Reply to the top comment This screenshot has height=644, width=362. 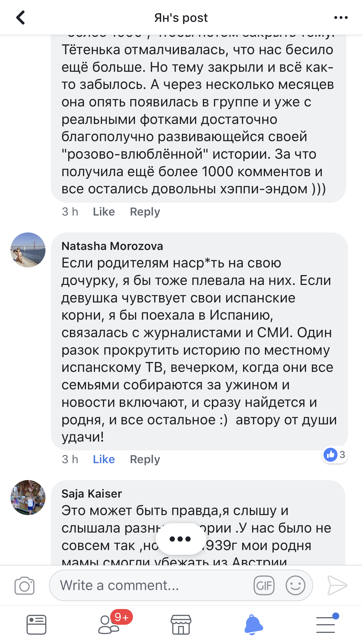pos(145,212)
